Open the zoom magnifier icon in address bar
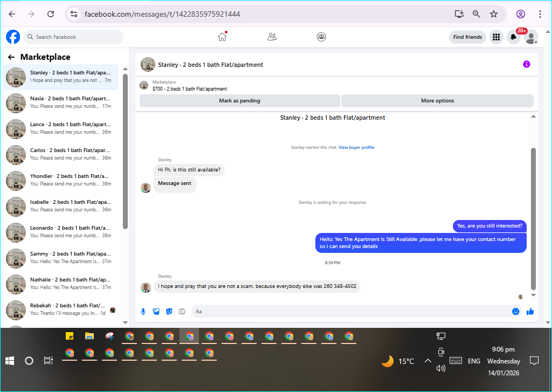The width and height of the screenshot is (552, 392). click(x=477, y=14)
